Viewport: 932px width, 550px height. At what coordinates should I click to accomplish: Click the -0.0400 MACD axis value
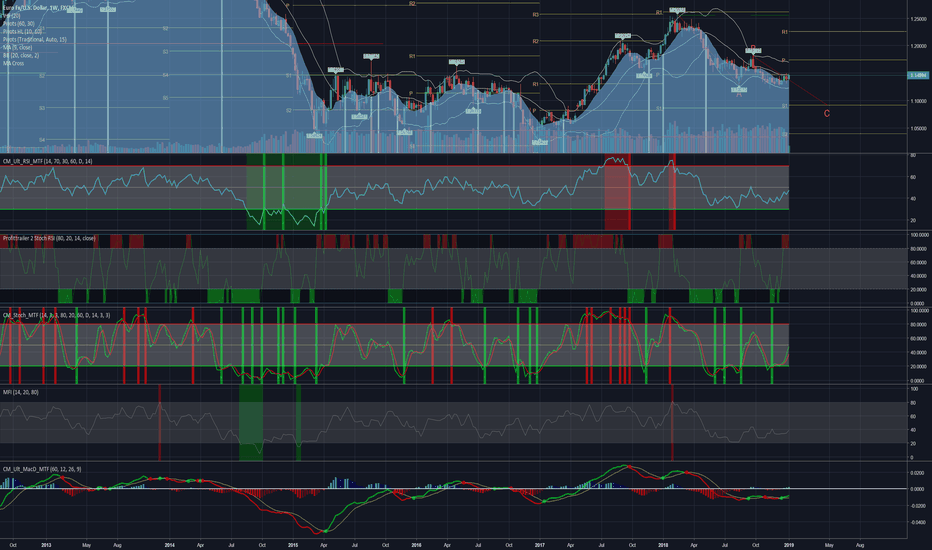918,523
